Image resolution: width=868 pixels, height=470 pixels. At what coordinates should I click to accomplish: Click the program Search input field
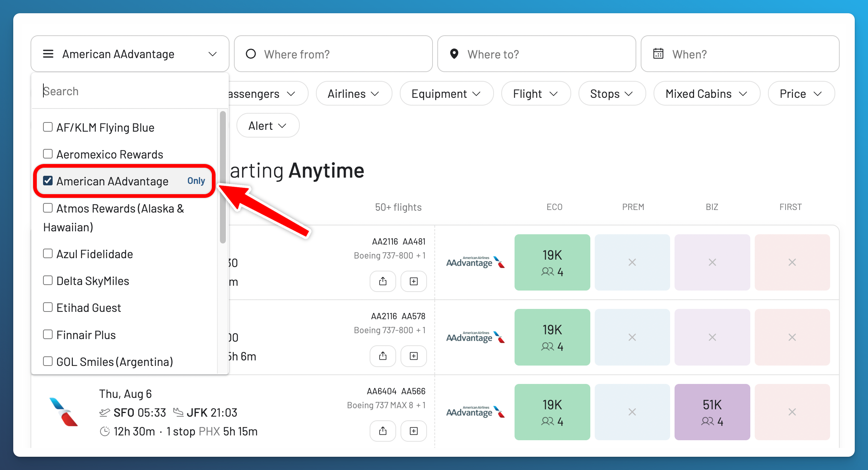pyautogui.click(x=129, y=91)
